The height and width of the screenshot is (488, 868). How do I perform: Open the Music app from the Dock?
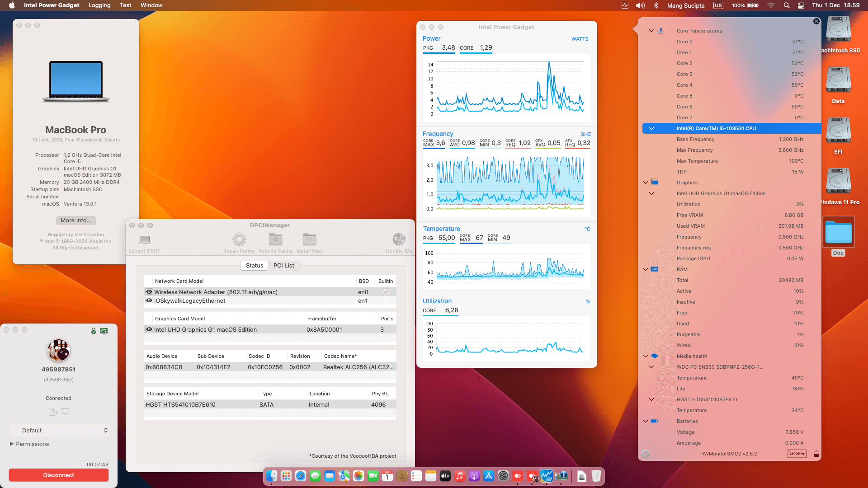point(460,476)
